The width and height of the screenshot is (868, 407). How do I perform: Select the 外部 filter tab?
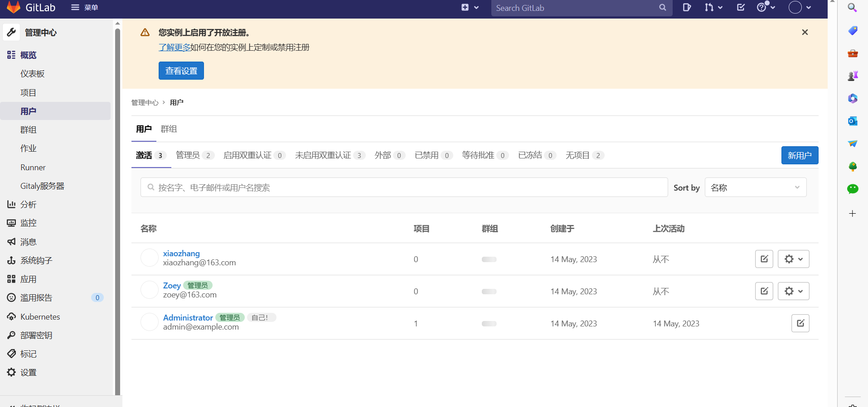coord(390,155)
